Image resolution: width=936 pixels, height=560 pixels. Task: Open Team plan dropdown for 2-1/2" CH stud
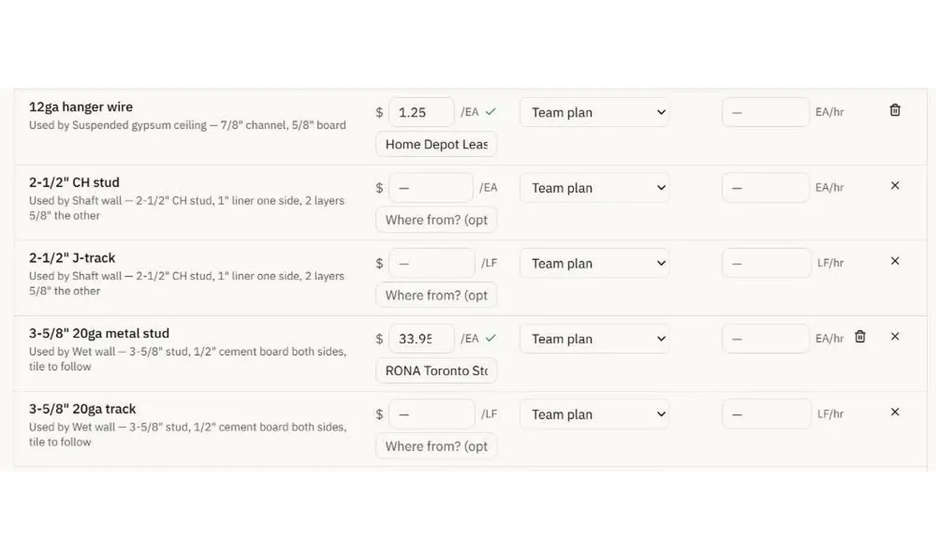[x=595, y=188]
